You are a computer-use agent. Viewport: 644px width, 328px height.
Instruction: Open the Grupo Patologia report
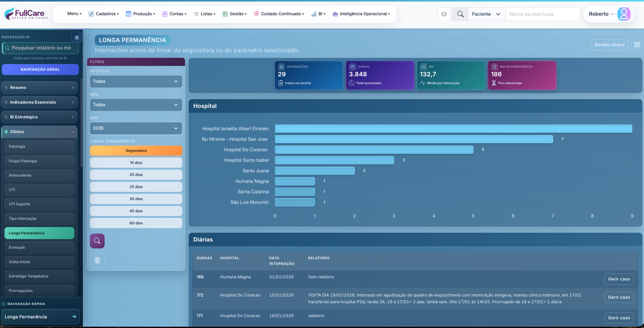pyautogui.click(x=39, y=161)
